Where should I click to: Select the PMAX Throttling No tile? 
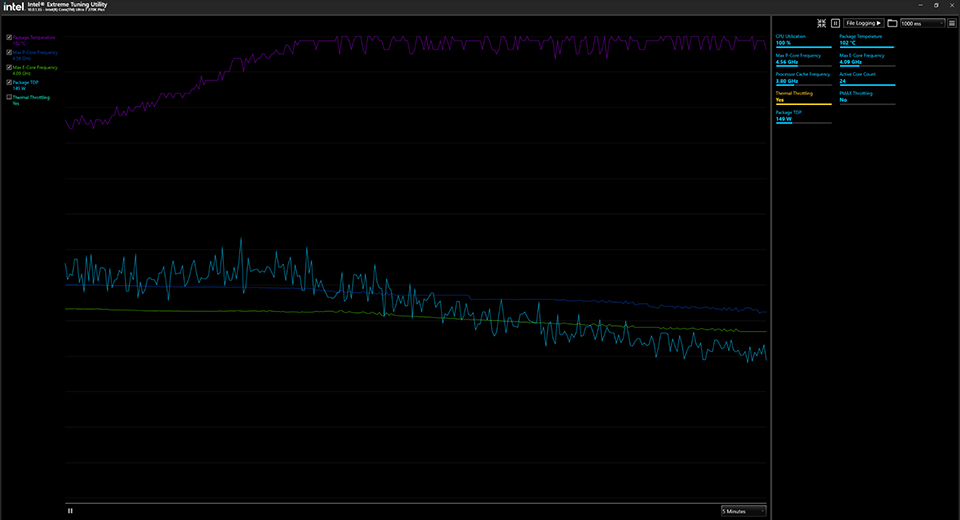point(867,97)
